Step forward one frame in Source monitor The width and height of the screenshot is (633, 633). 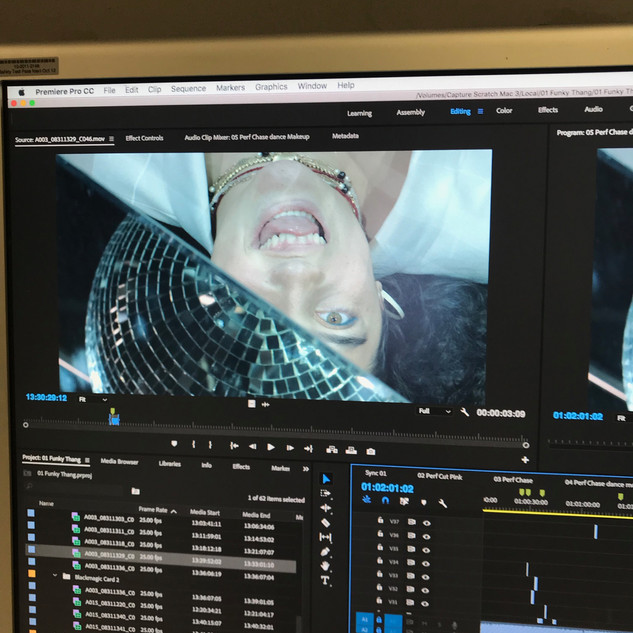(290, 448)
